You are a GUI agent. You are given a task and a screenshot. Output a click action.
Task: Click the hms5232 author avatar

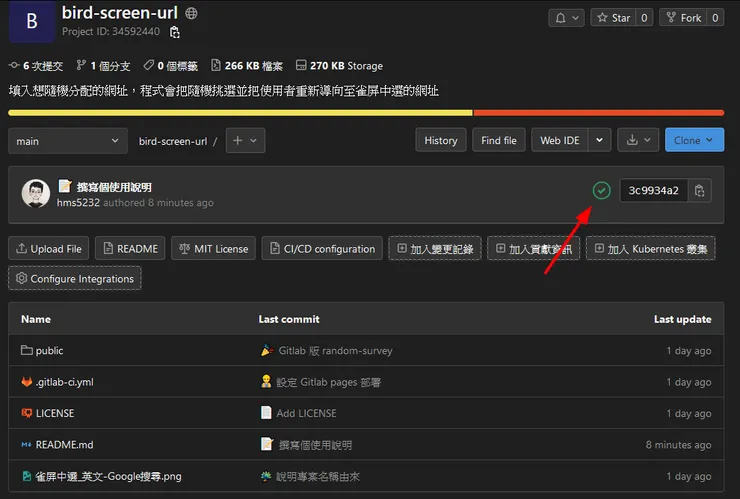click(x=36, y=194)
